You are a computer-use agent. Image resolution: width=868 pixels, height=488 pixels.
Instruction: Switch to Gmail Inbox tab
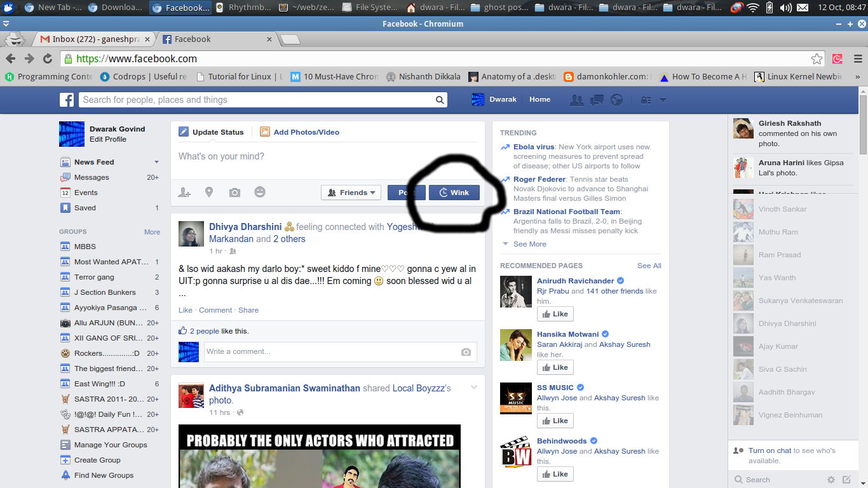pyautogui.click(x=95, y=39)
